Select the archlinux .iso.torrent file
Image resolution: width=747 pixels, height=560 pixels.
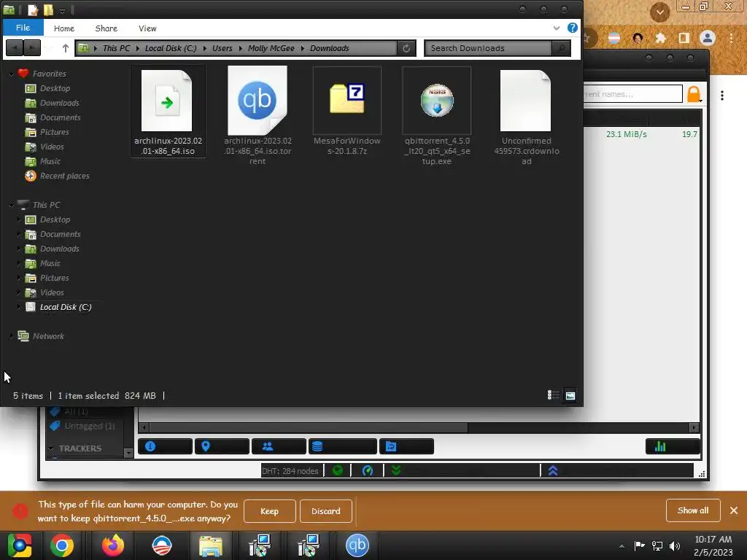258,116
